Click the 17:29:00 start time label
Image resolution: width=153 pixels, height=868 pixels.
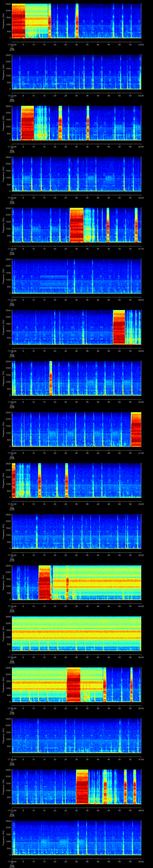12,402
